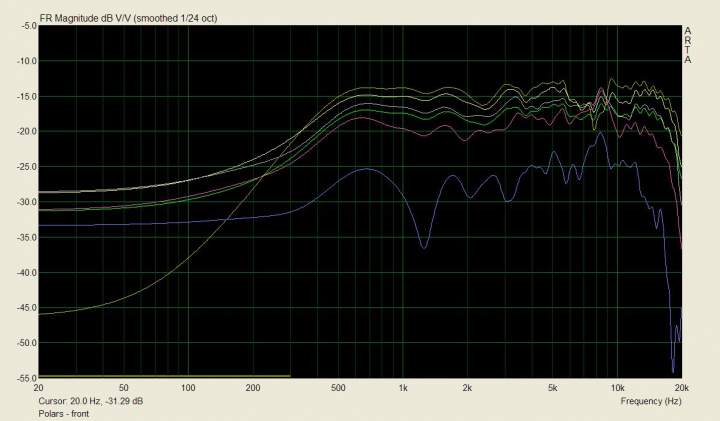Click the Polars - front label
This screenshot has width=720, height=421.
[63, 412]
